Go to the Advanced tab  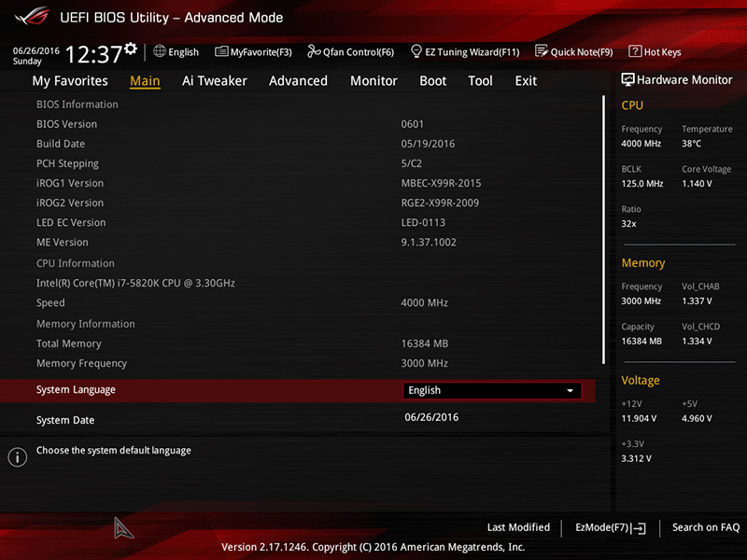pos(298,81)
